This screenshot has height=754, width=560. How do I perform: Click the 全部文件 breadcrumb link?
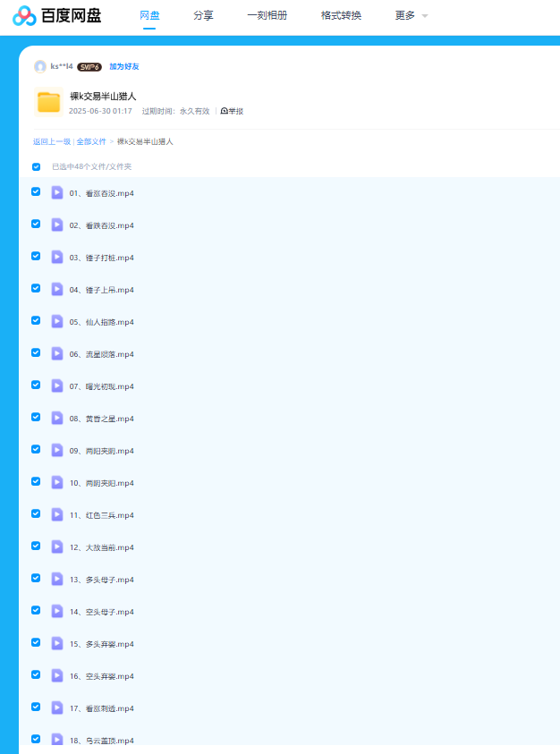[91, 141]
